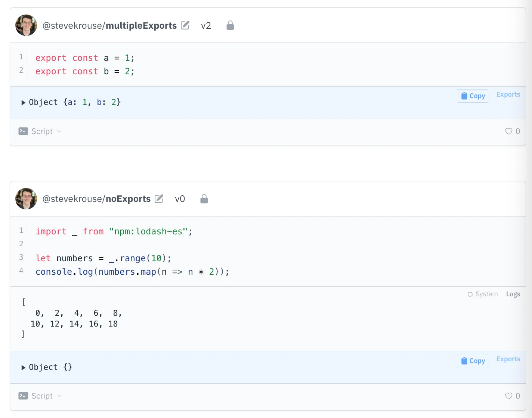Copy the multipleExports exports output
The image size is (532, 418).
473,96
